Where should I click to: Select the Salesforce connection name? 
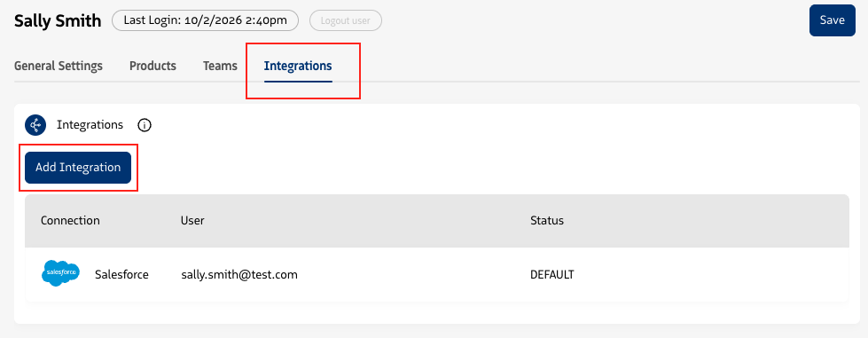pos(121,274)
